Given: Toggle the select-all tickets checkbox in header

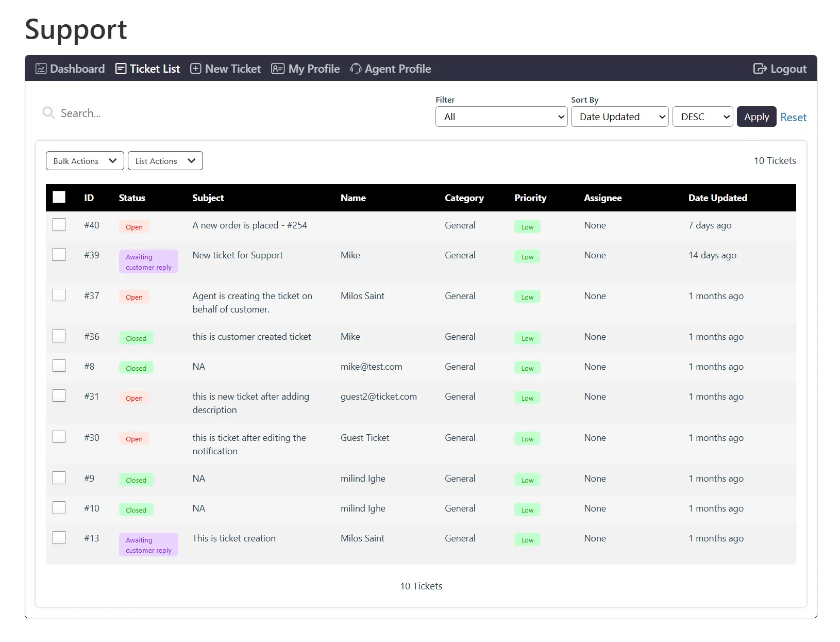Looking at the screenshot, I should point(59,197).
